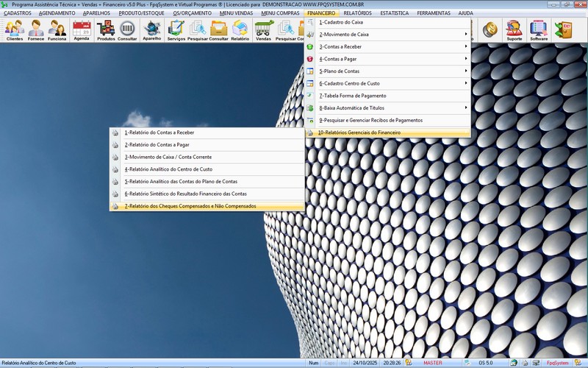Open the CADASTROS menu
The height and width of the screenshot is (368, 588).
(x=17, y=13)
